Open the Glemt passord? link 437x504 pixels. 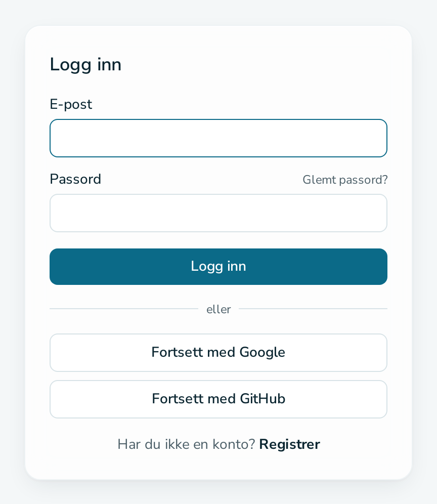(x=345, y=180)
